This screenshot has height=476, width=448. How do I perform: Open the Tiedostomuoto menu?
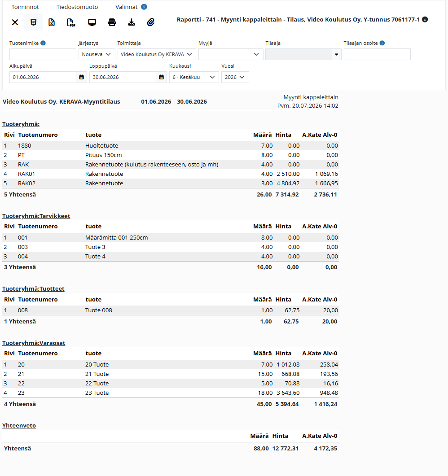[77, 7]
